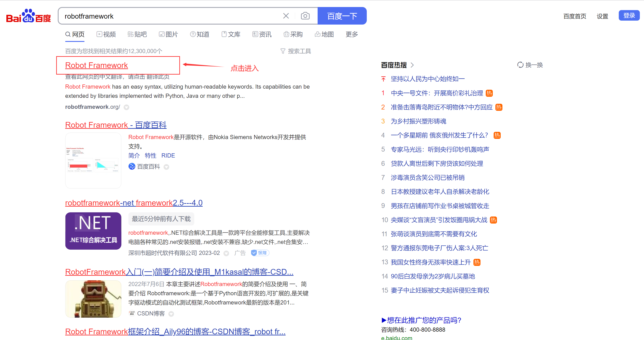
Task: Click the robot toy thumbnail image
Action: click(93, 299)
